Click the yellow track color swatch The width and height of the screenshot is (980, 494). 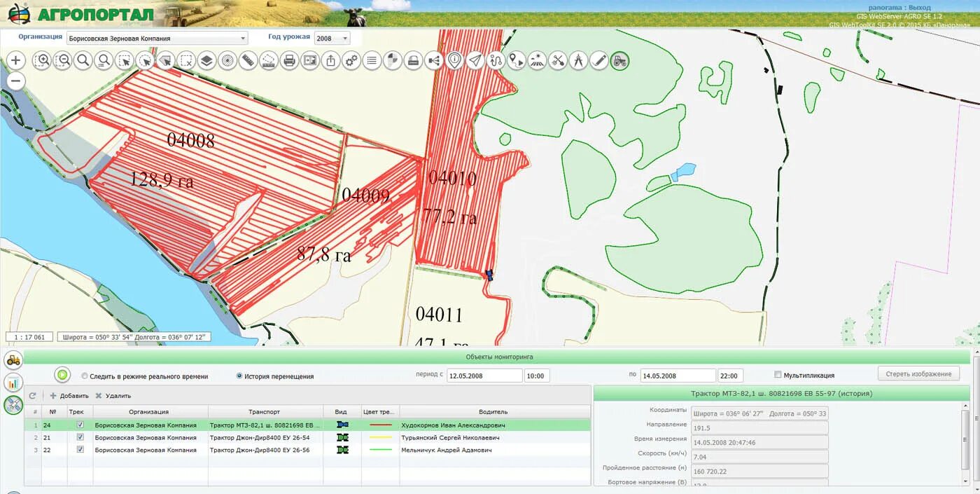pyautogui.click(x=380, y=437)
